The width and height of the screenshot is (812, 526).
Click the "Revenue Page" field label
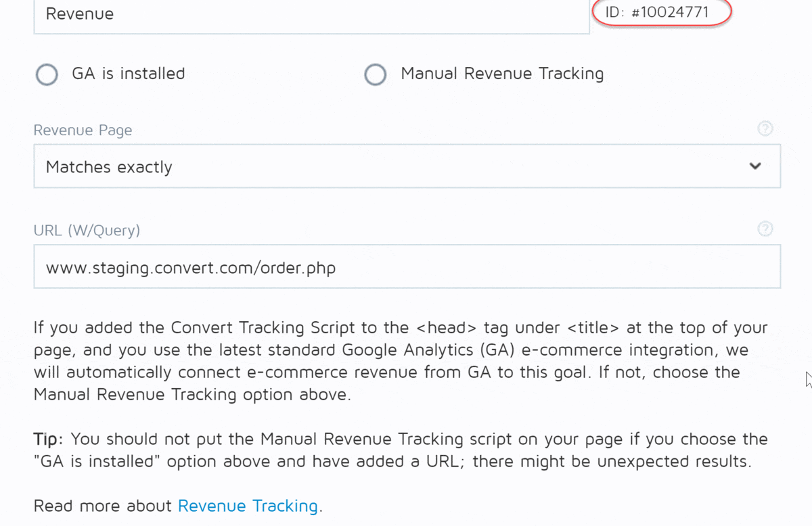pos(83,130)
